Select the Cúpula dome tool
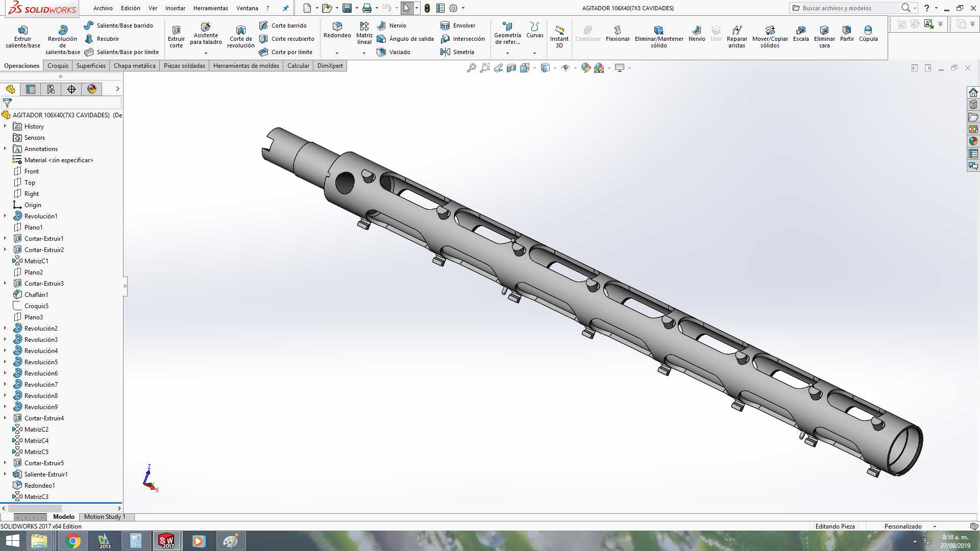 868,34
